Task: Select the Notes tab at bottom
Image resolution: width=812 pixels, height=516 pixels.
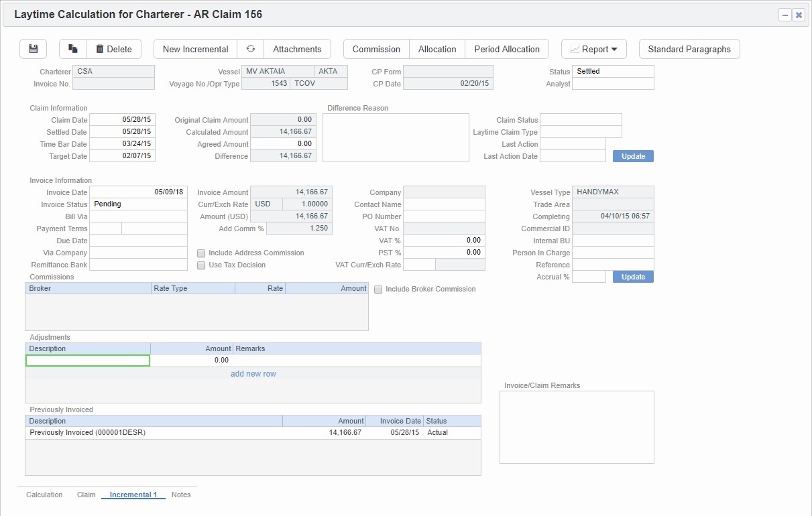Action: coord(180,495)
